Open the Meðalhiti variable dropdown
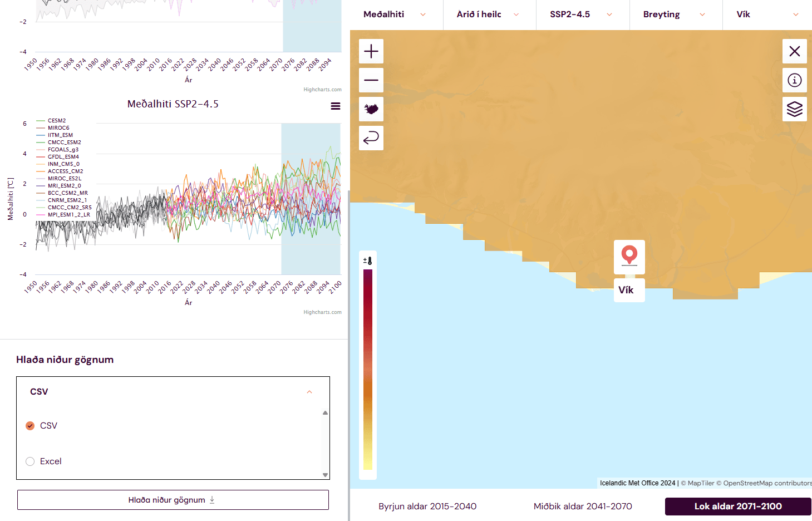Viewport: 812px width, 521px height. point(395,14)
